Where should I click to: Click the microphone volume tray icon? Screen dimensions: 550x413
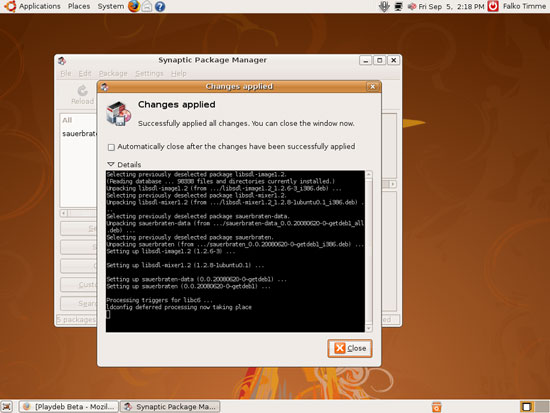pos(384,6)
